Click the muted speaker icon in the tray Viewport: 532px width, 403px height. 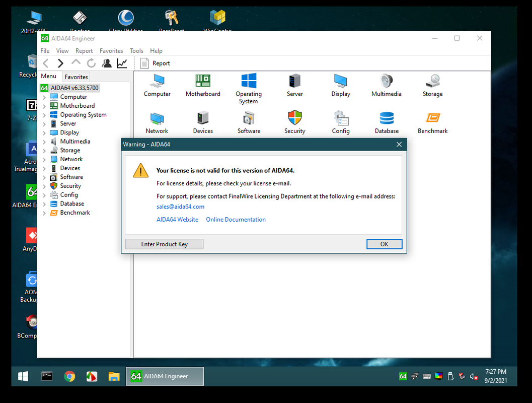click(474, 376)
